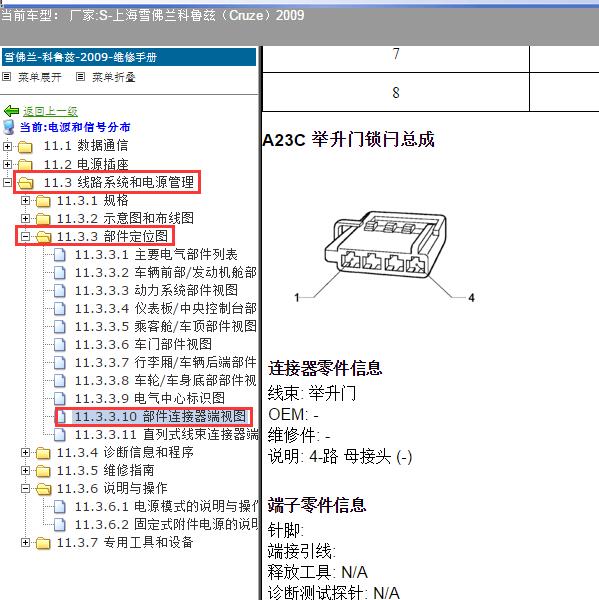Click the page icon of 11.3.6.1

click(60, 507)
